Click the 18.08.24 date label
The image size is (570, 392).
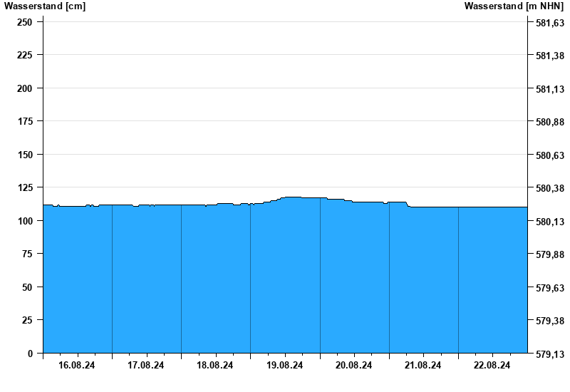pos(215,366)
